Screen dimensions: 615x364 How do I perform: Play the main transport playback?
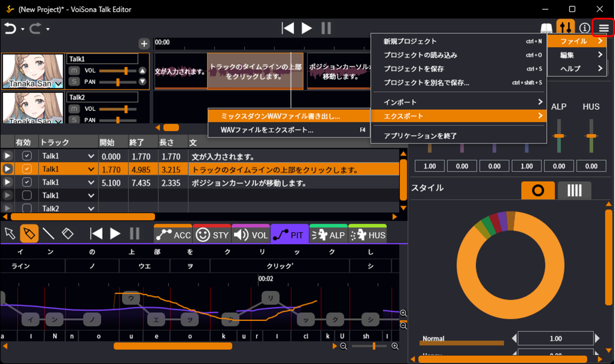point(307,28)
